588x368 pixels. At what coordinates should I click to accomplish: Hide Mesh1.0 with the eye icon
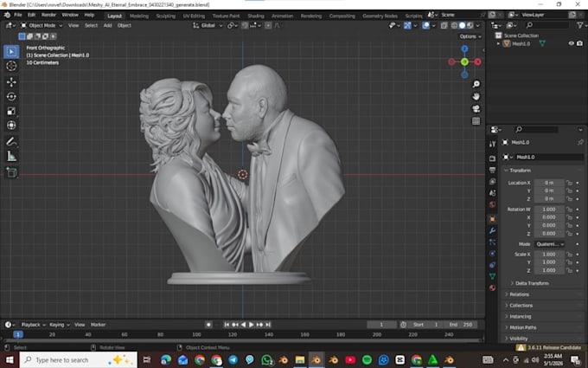coord(571,43)
